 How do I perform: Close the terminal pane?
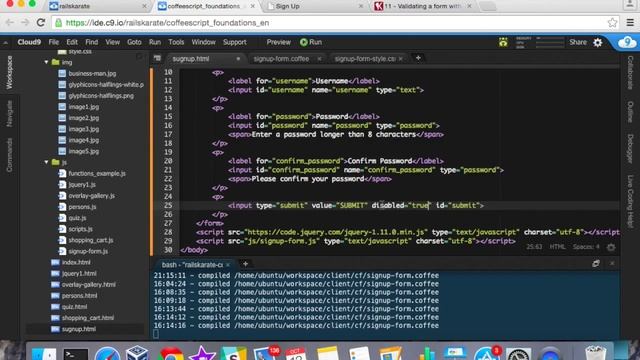click(612, 264)
